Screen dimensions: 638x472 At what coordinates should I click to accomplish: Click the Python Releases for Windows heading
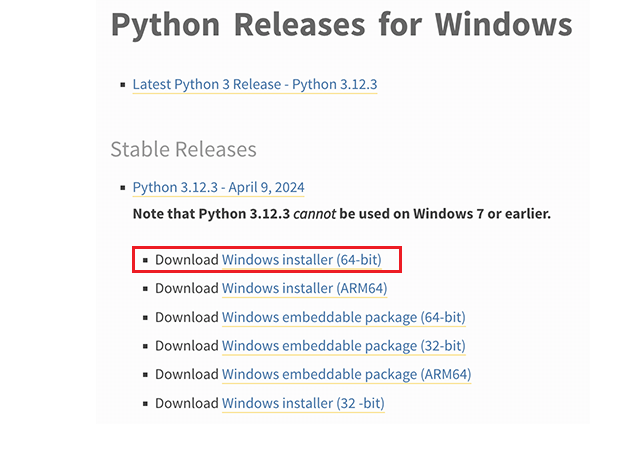pyautogui.click(x=342, y=26)
